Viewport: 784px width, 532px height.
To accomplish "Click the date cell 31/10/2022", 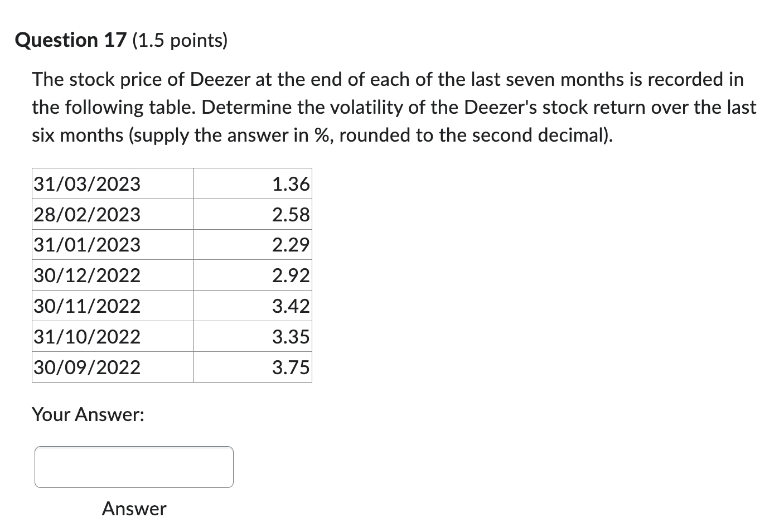I will [x=86, y=336].
